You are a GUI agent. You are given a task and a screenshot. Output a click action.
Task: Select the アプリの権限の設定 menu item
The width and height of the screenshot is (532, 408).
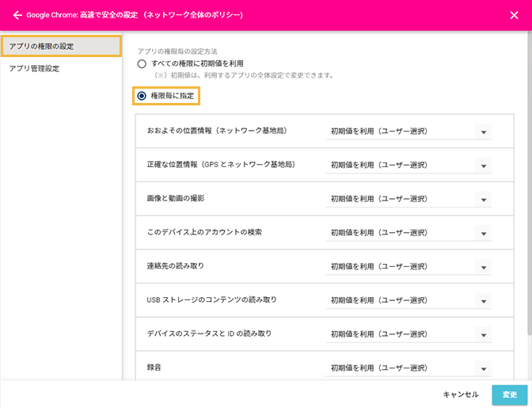(61, 46)
